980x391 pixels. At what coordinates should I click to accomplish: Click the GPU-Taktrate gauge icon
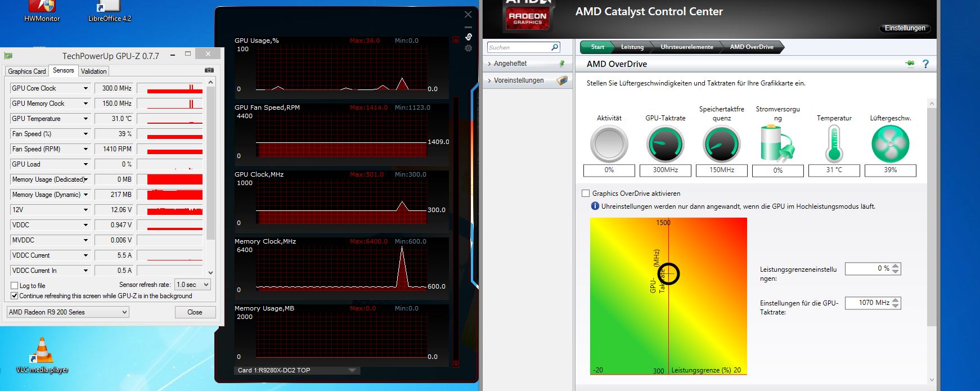pyautogui.click(x=665, y=144)
